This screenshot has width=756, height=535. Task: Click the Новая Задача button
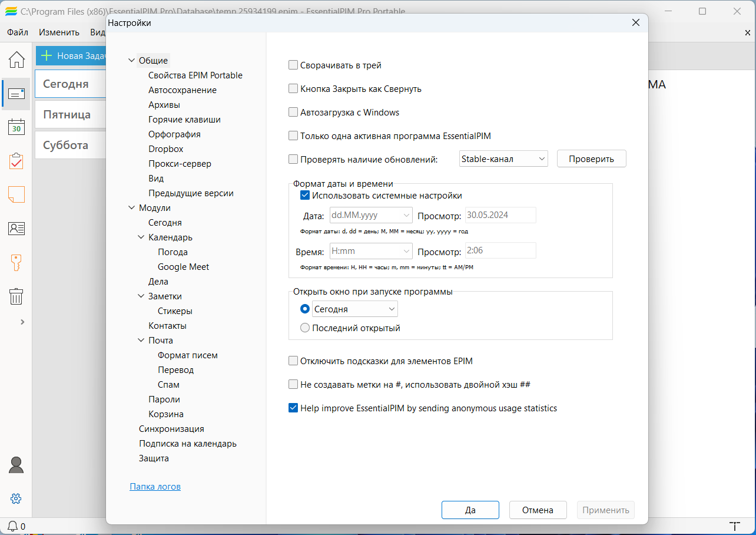tap(71, 56)
